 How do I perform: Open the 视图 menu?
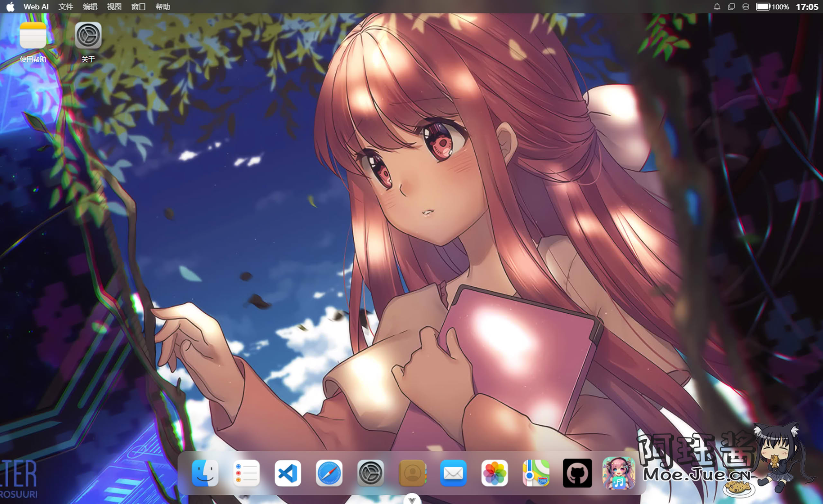coord(114,7)
